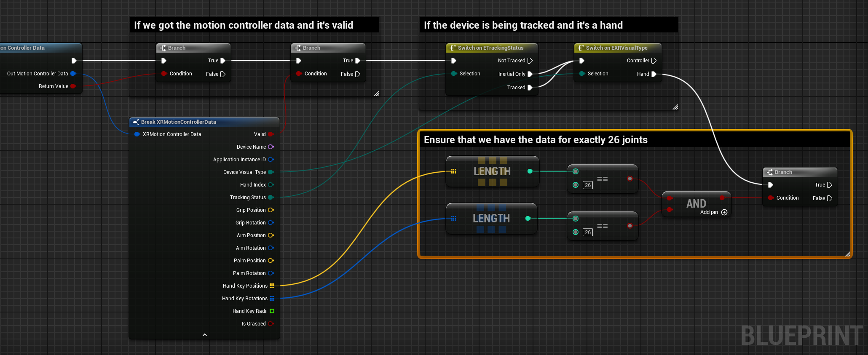
Task: Click the lower equals node's boolean output pin
Action: (630, 226)
